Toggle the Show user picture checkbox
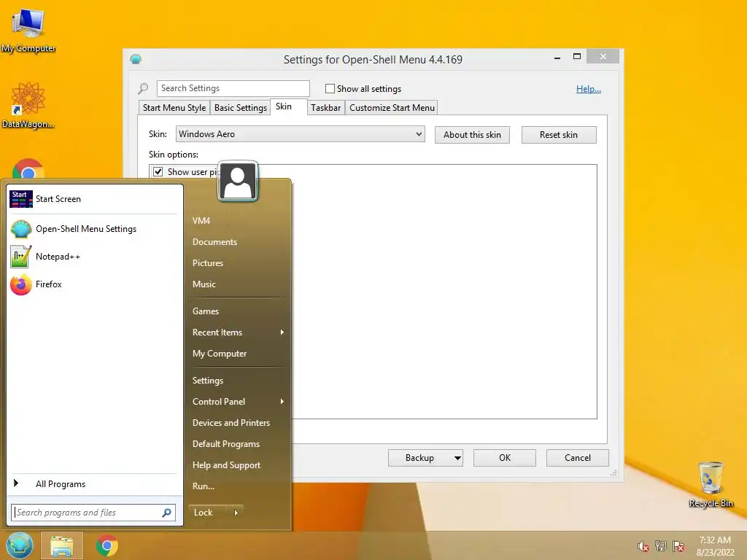This screenshot has height=560, width=747. tap(158, 172)
